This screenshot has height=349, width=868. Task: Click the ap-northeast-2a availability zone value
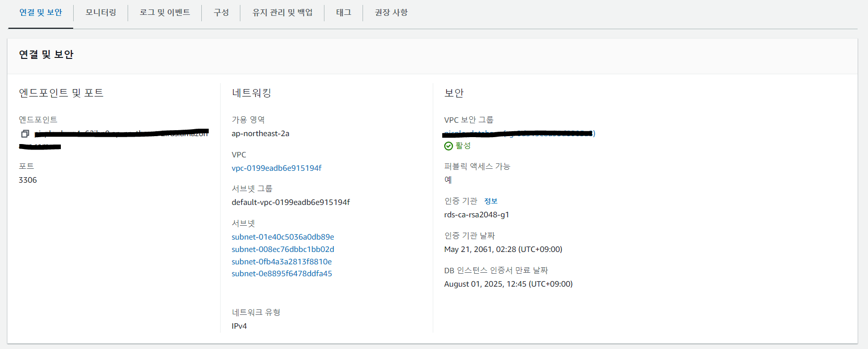[x=260, y=134]
